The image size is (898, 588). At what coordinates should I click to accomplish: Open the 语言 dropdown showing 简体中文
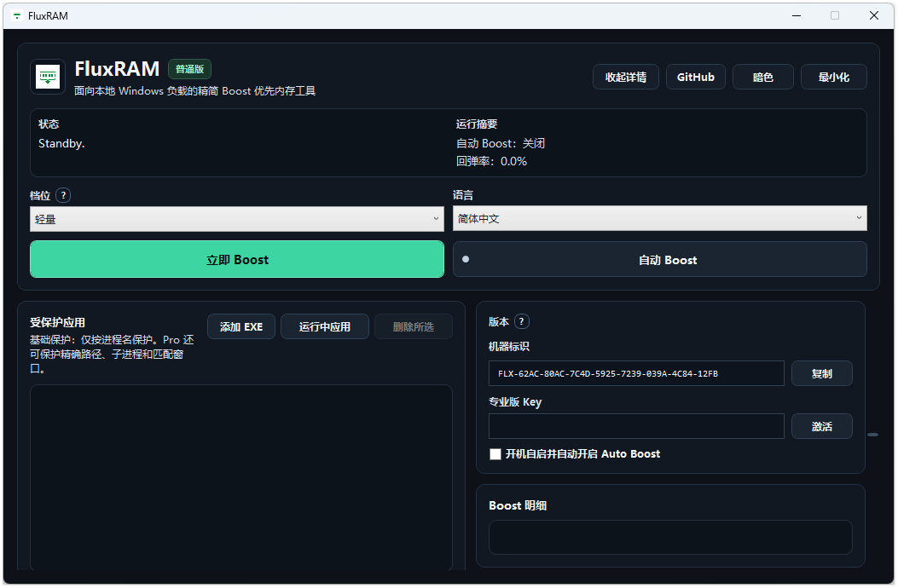tap(660, 218)
